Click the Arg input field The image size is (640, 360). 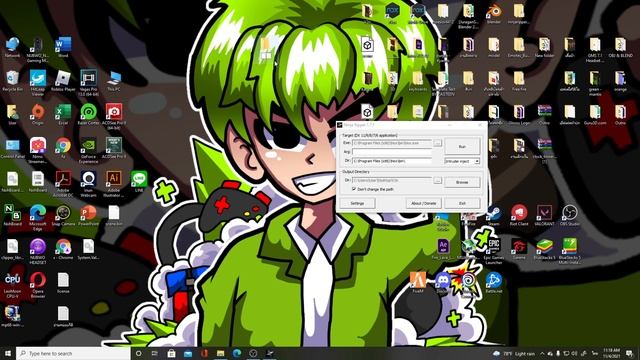pyautogui.click(x=392, y=152)
